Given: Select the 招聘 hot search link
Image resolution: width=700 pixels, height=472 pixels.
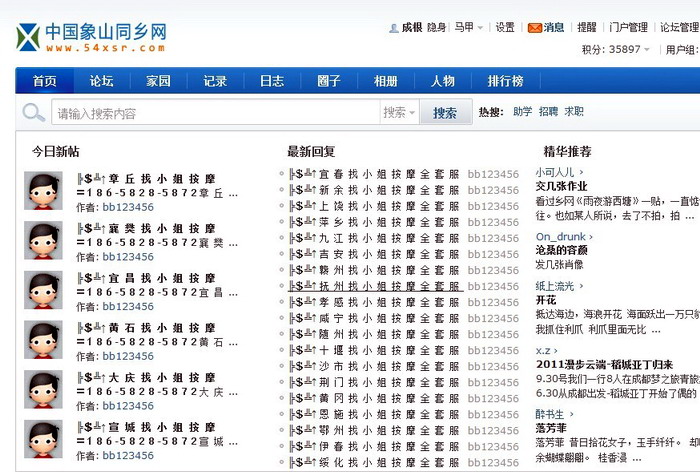Looking at the screenshot, I should point(548,112).
